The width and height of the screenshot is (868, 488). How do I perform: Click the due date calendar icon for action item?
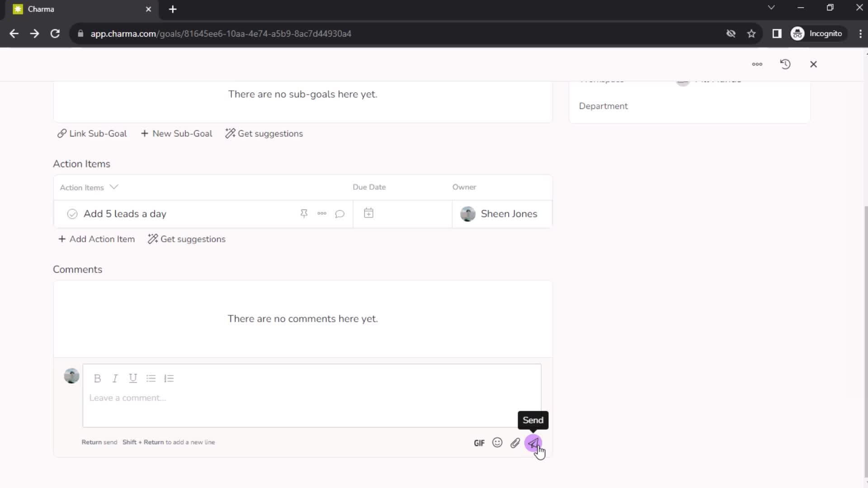click(368, 213)
